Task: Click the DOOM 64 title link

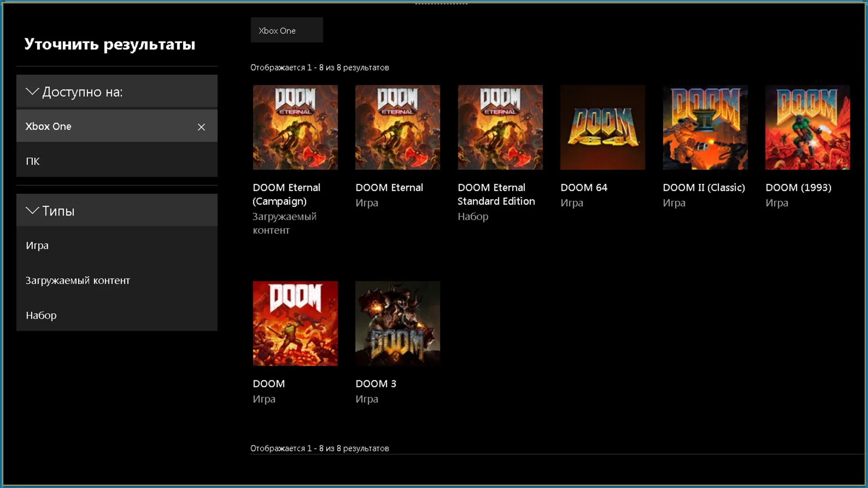Action: coord(584,188)
